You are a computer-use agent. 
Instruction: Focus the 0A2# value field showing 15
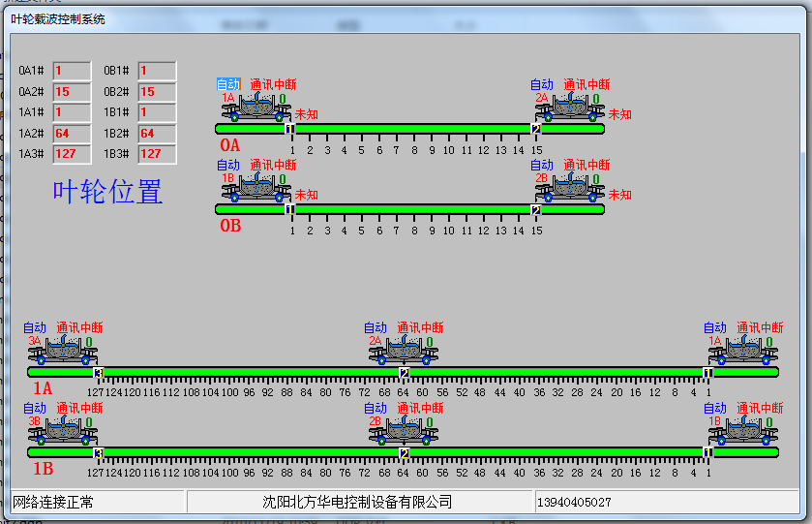(x=72, y=92)
